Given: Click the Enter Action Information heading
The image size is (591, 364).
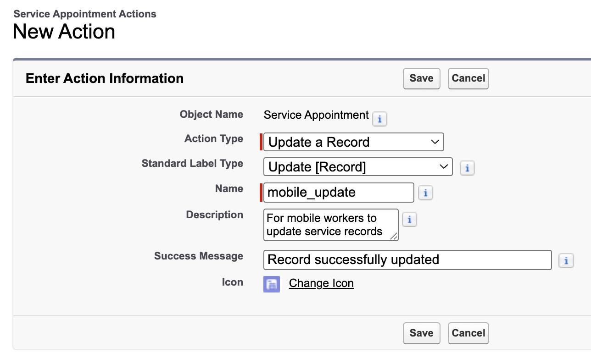Looking at the screenshot, I should (105, 78).
